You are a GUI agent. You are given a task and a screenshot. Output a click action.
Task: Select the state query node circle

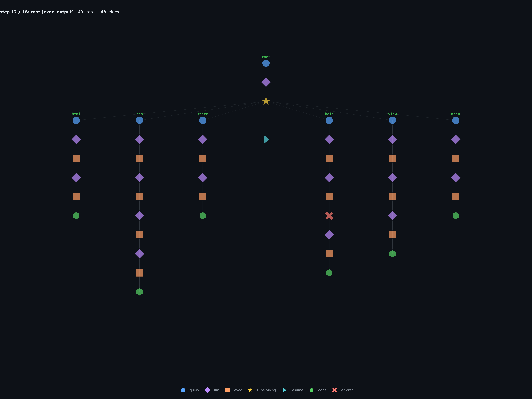click(x=203, y=120)
